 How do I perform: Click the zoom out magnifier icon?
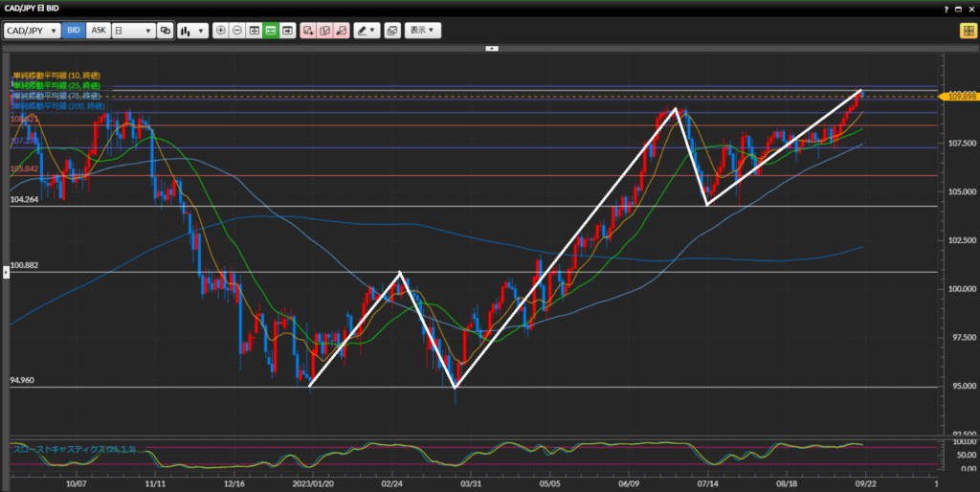click(x=237, y=31)
